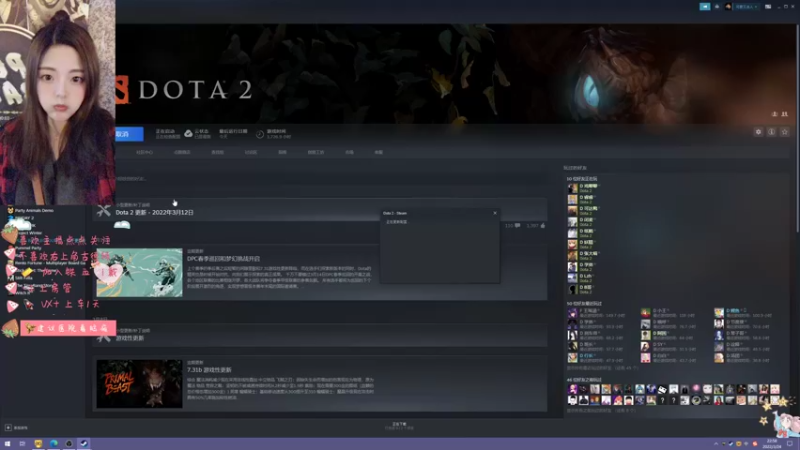
Task: Open the fourth game subnav tab
Action: point(251,152)
